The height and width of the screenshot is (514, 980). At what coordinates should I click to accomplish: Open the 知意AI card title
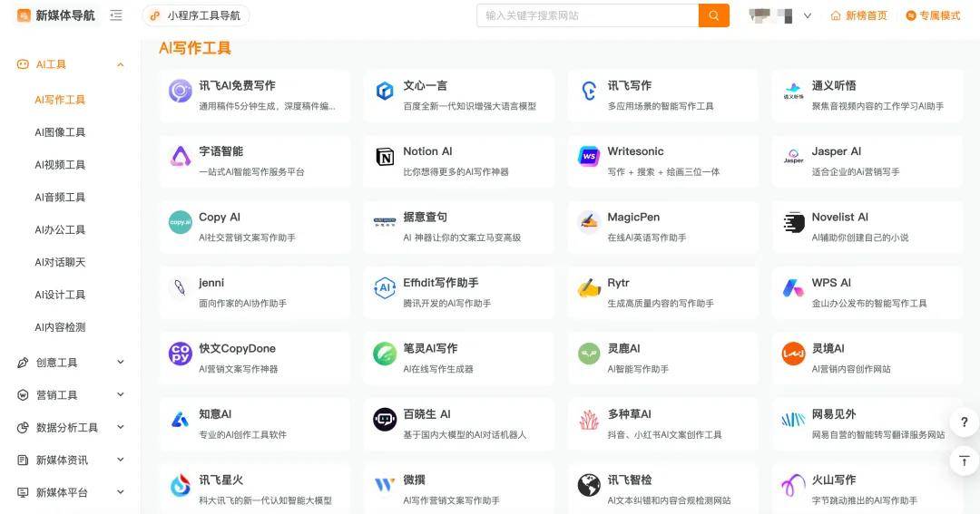pyautogui.click(x=215, y=414)
